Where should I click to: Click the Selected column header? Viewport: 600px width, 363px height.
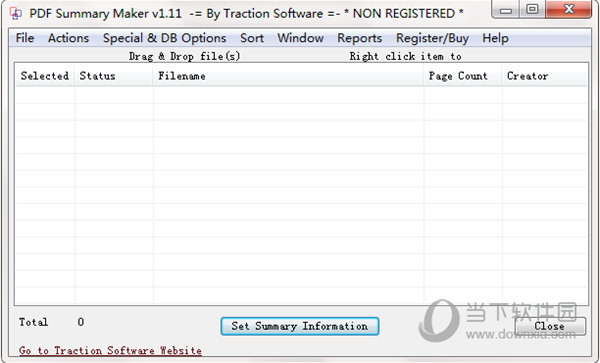[45, 76]
